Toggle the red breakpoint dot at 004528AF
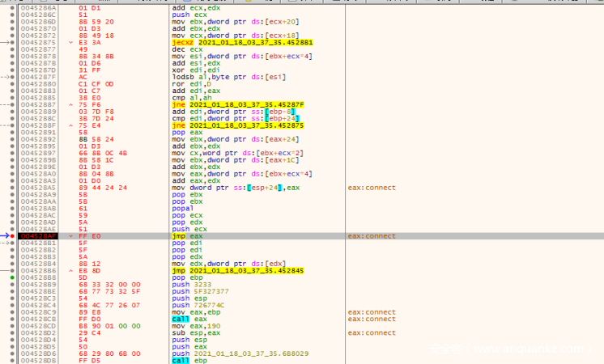Viewport: 604px width, 364px height. 11,235
